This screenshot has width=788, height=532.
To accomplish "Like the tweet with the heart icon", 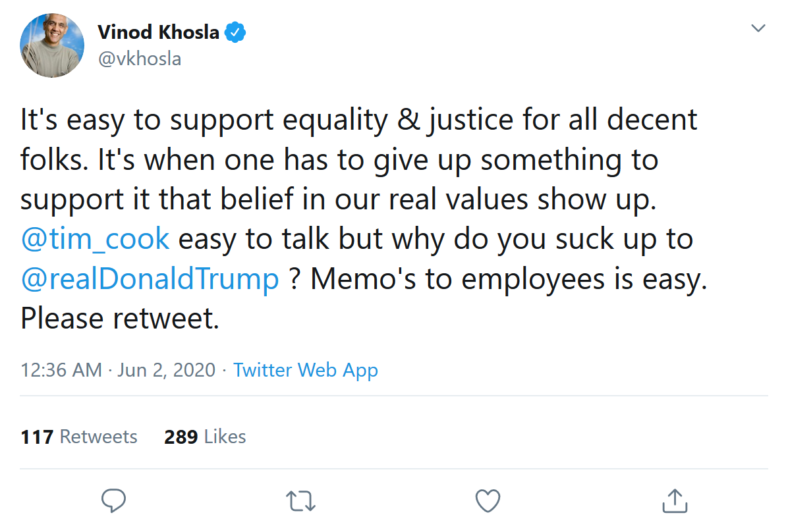I will pyautogui.click(x=488, y=500).
